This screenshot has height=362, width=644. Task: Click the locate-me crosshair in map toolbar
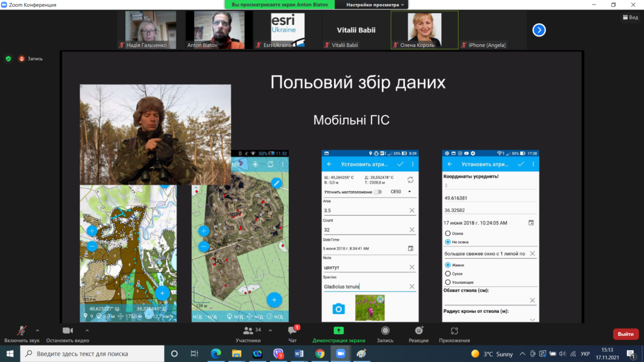point(256,164)
